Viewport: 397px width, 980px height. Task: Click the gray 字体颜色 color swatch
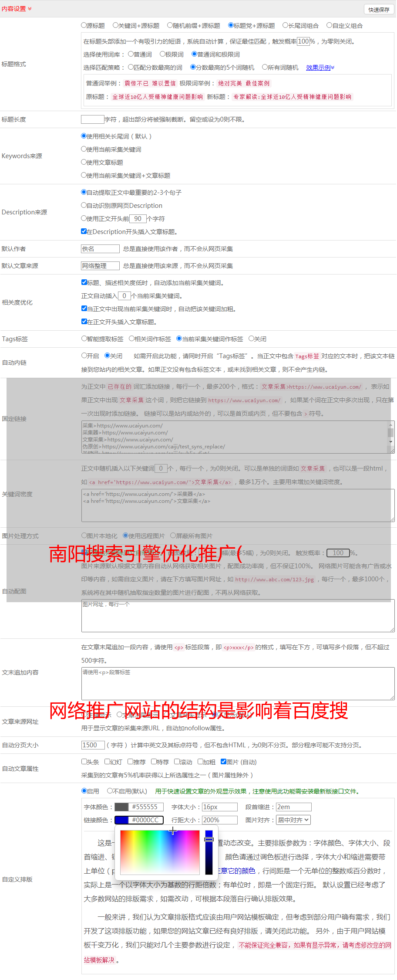(x=121, y=807)
